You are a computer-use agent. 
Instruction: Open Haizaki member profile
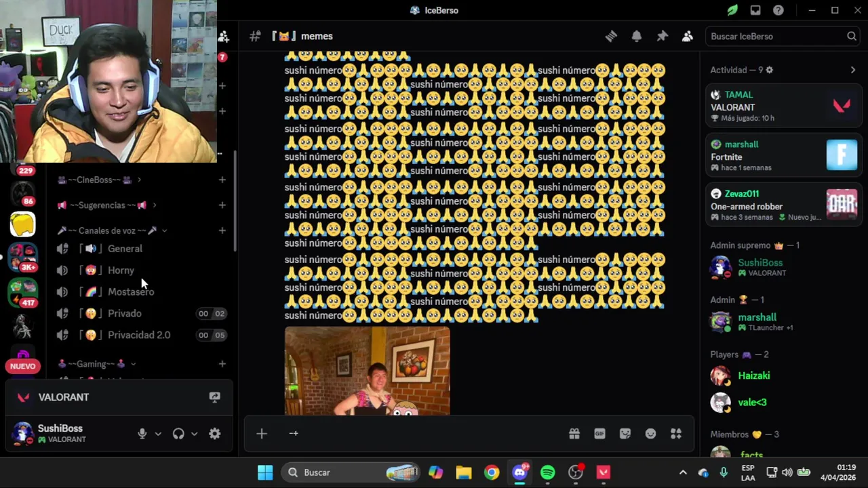[784, 375]
